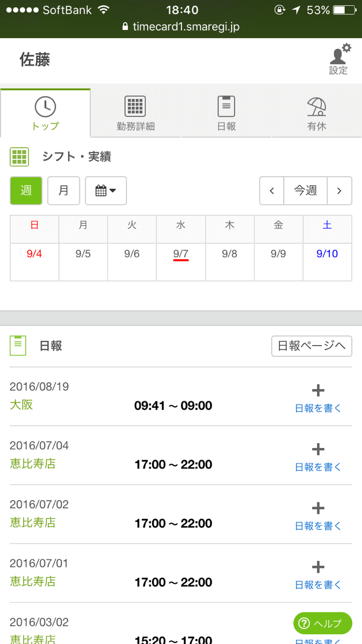Open the 設定 user settings icon
The height and width of the screenshot is (644, 362).
[338, 60]
